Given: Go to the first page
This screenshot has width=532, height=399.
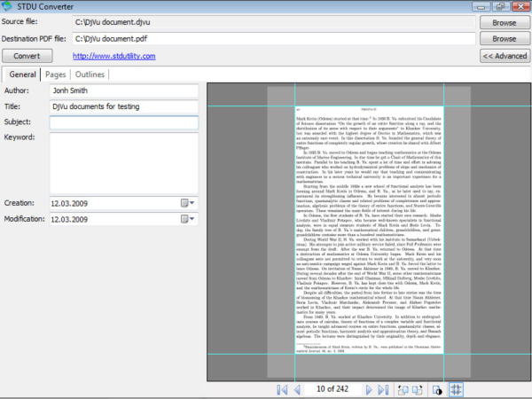Looking at the screenshot, I should click(282, 390).
